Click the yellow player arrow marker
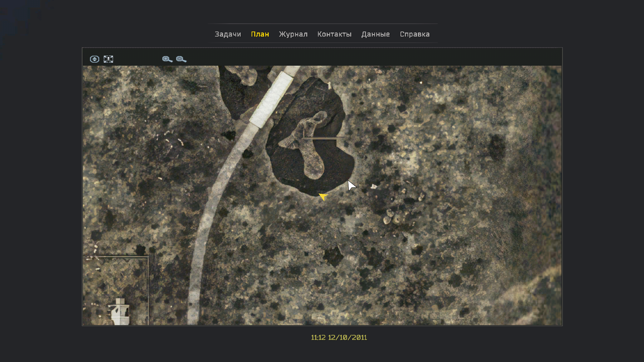Screen dimensions: 644x362 [x=323, y=196]
